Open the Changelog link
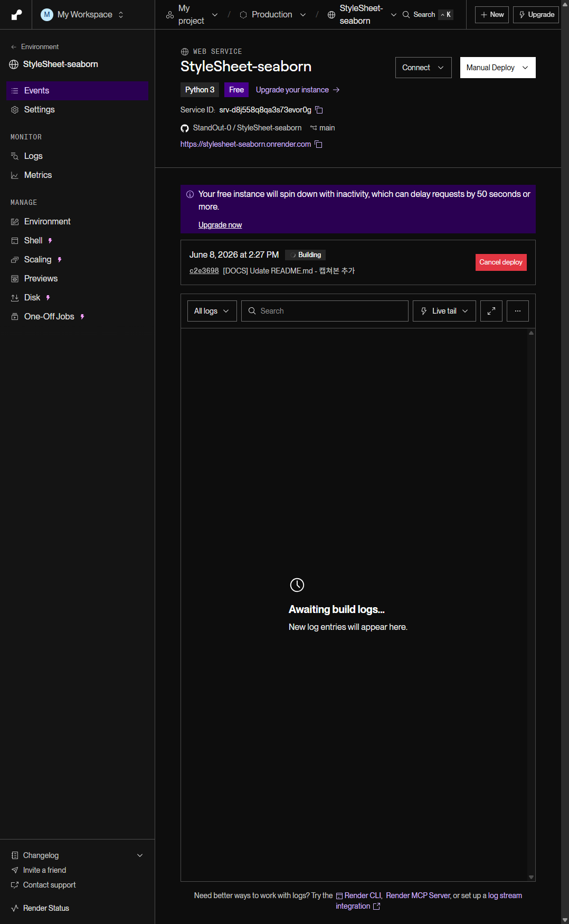Viewport: 569px width, 924px height. point(41,855)
